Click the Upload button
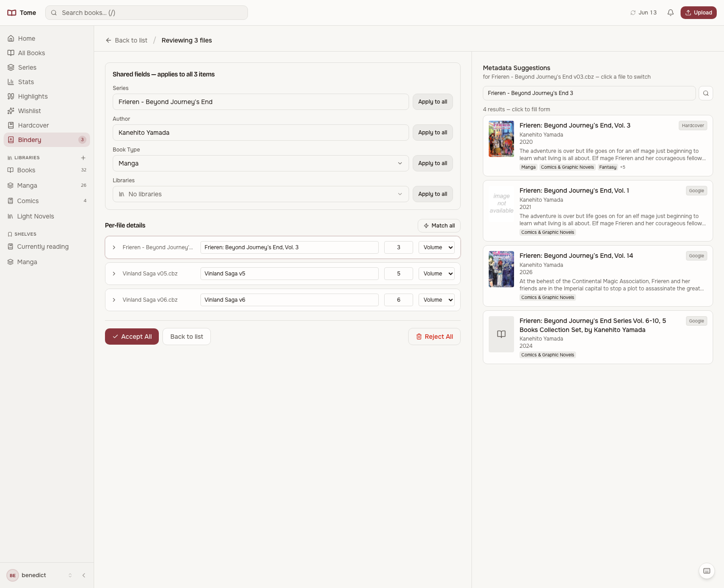This screenshot has width=724, height=588. coord(699,13)
